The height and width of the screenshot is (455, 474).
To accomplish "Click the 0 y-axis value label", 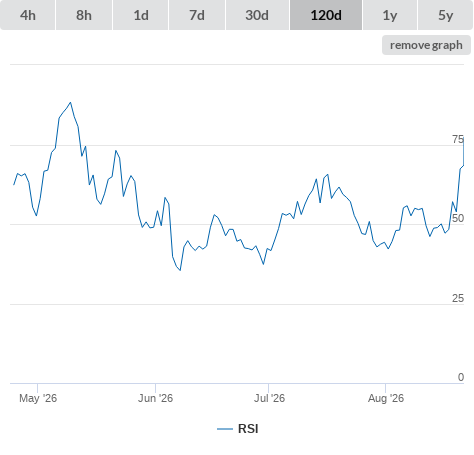I will (x=461, y=377).
